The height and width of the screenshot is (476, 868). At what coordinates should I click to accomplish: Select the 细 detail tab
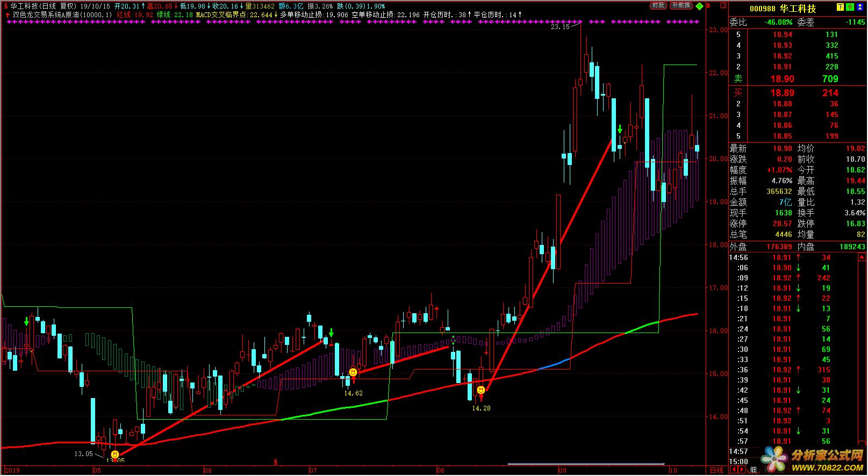[753, 470]
